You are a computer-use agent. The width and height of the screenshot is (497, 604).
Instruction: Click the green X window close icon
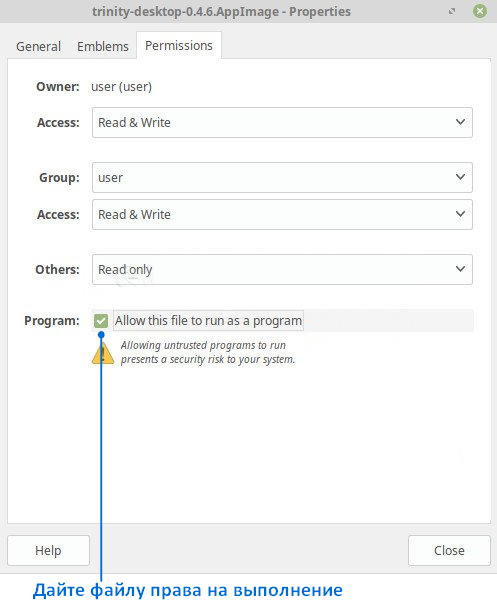pos(480,11)
